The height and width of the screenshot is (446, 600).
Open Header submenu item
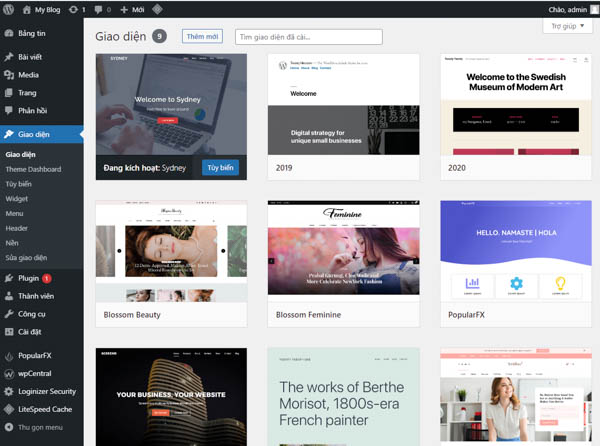(16, 228)
